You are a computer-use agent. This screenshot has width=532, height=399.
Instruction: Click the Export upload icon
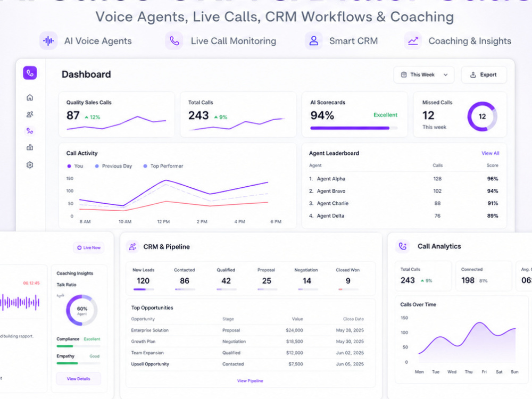[x=473, y=75]
